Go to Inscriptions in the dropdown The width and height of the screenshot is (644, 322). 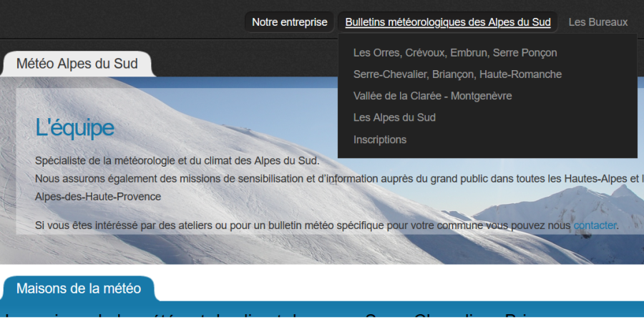(x=379, y=140)
